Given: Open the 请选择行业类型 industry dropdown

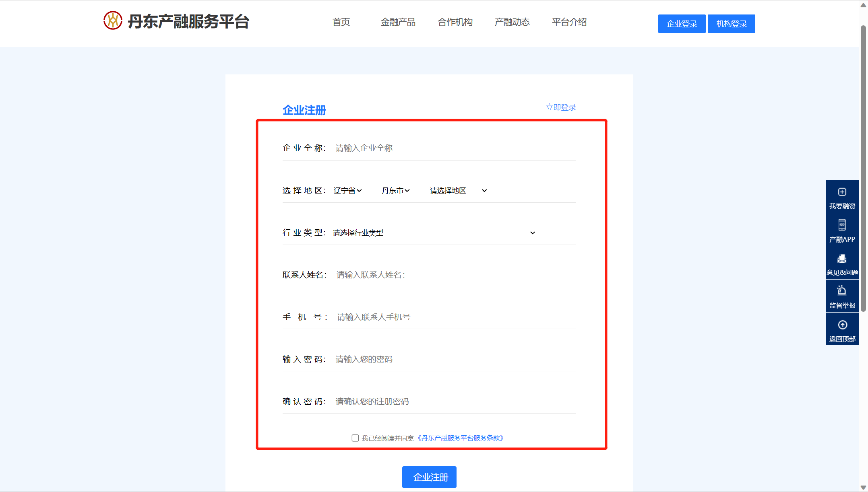Looking at the screenshot, I should (x=434, y=233).
